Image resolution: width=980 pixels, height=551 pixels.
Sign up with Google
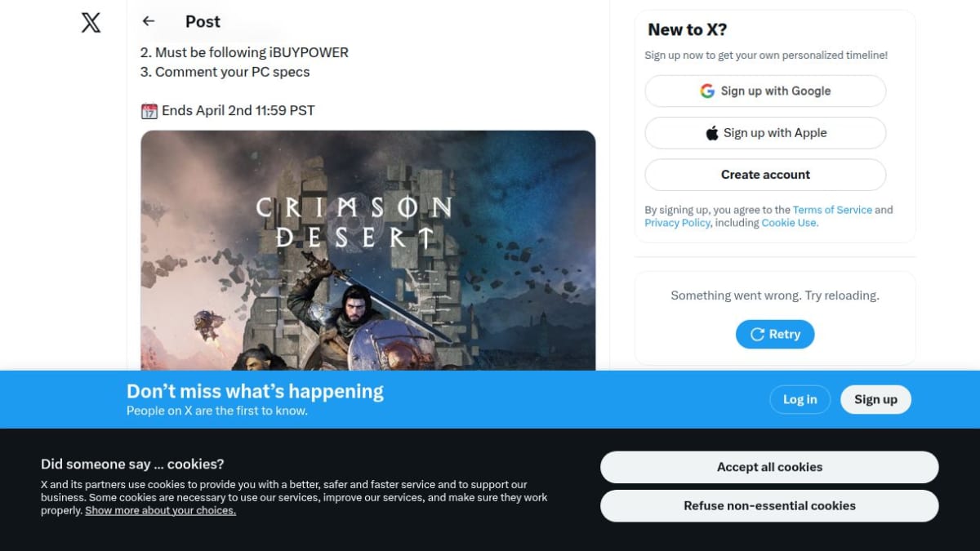(765, 91)
